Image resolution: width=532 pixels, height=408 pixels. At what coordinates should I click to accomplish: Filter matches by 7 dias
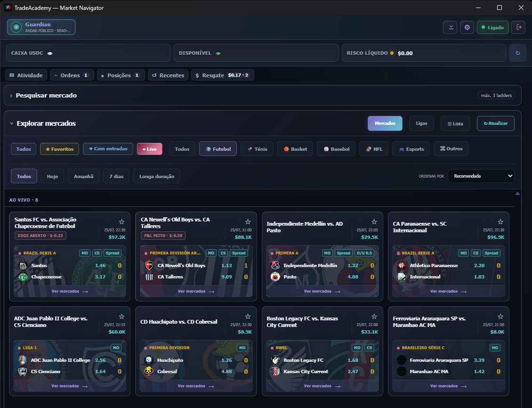pyautogui.click(x=116, y=176)
